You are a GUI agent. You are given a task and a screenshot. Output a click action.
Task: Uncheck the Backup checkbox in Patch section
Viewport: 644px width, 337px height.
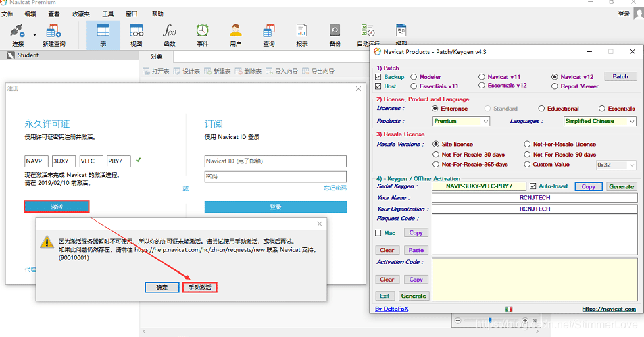click(x=378, y=77)
